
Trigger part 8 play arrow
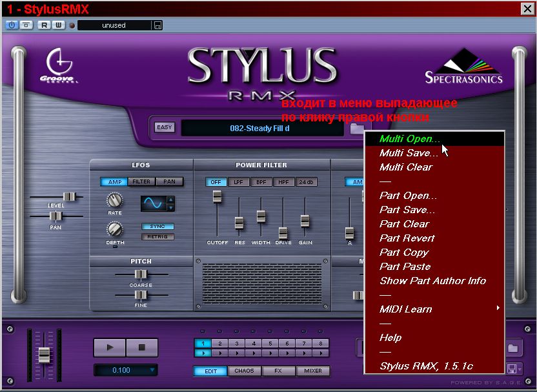coord(321,353)
